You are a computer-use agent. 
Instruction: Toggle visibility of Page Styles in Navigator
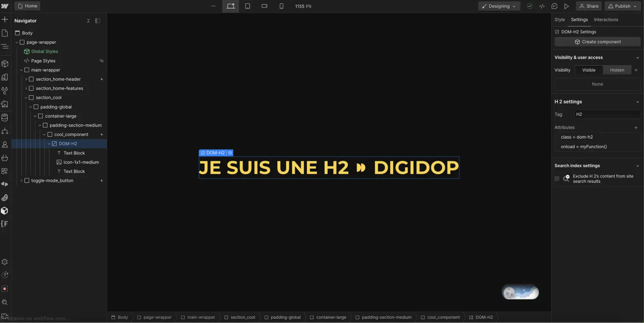click(x=102, y=60)
